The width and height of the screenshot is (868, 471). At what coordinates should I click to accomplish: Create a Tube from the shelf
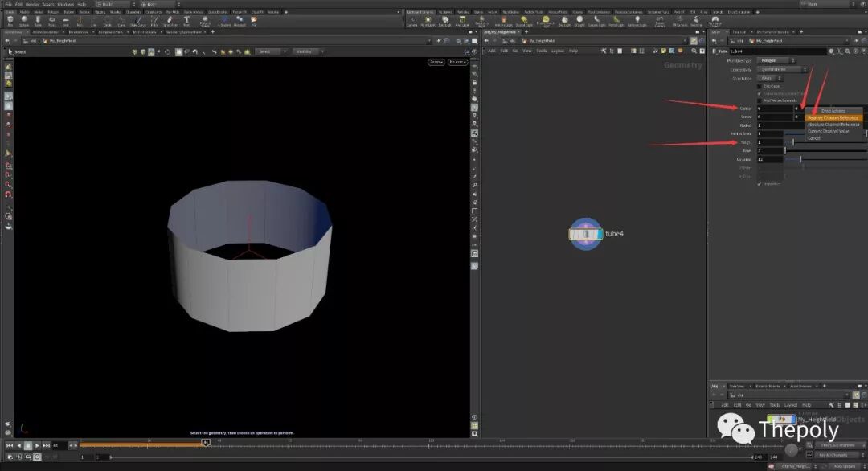[x=39, y=21]
